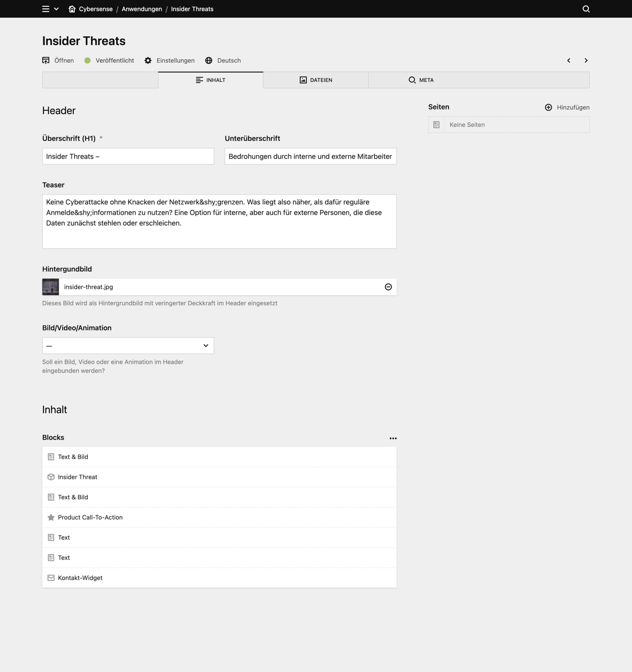
Task: Click Hinzufügen to add a page
Action: (567, 107)
